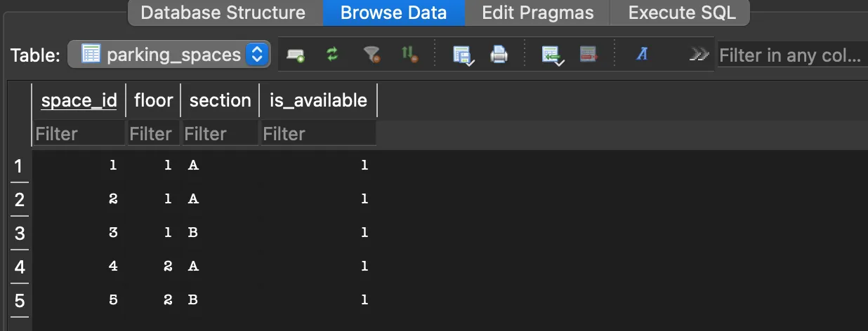The height and width of the screenshot is (331, 868).
Task: Open the Edit Pragmas tab
Action: [x=537, y=13]
